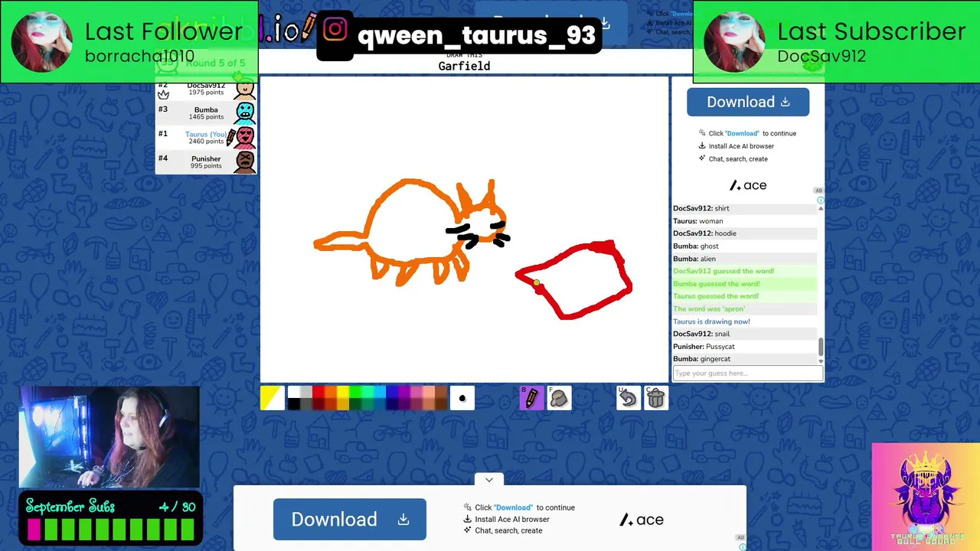Viewport: 980px width, 551px height.
Task: Click the bull squad logo badge
Action: [x=926, y=497]
